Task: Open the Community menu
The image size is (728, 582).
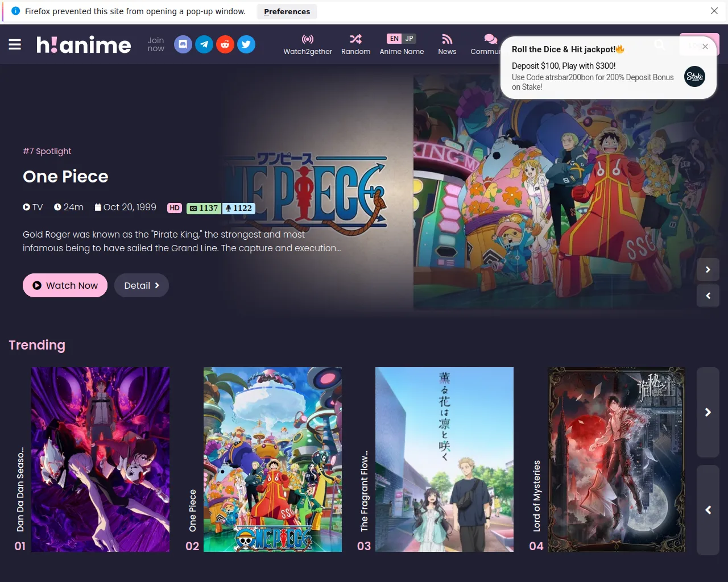Action: pyautogui.click(x=485, y=44)
